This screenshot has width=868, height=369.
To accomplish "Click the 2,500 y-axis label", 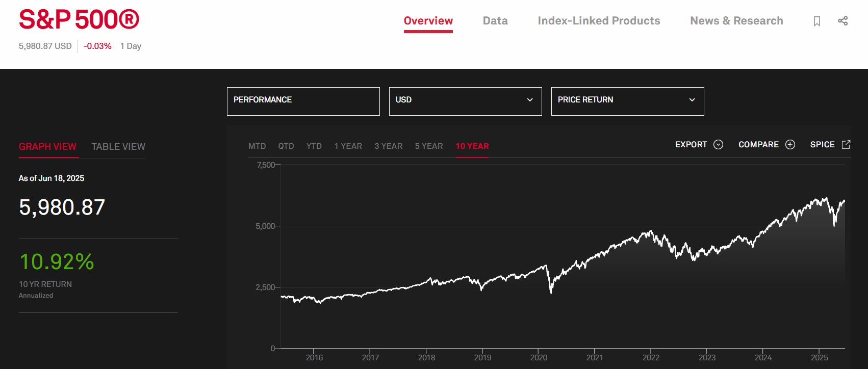I will tap(265, 287).
